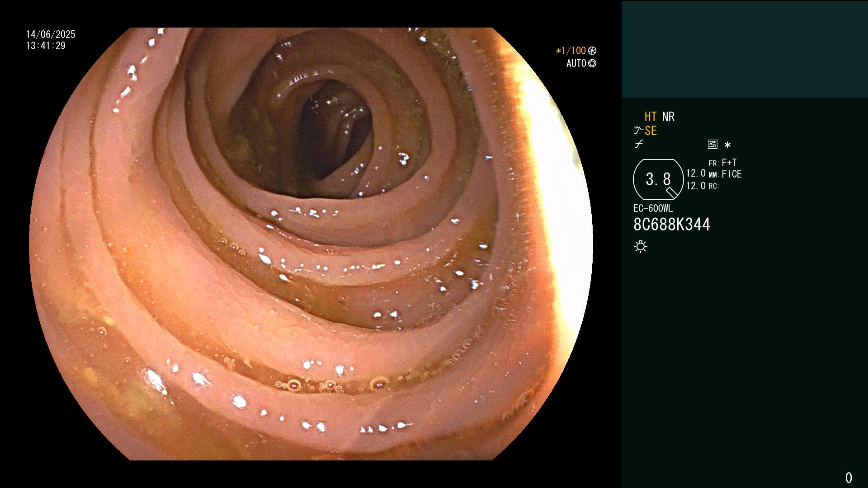Click the date 14/06/2025
Image resolution: width=868 pixels, height=488 pixels.
[x=51, y=34]
